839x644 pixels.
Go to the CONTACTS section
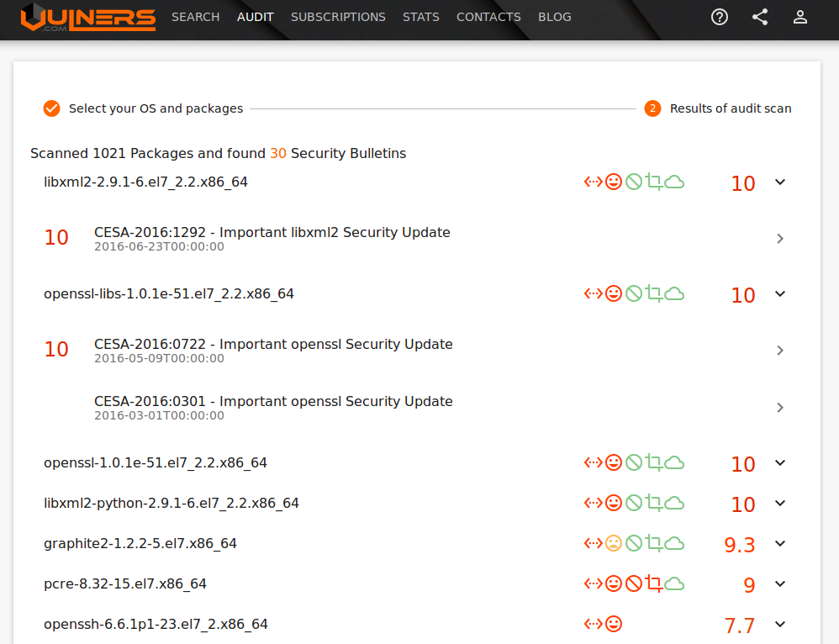click(488, 16)
